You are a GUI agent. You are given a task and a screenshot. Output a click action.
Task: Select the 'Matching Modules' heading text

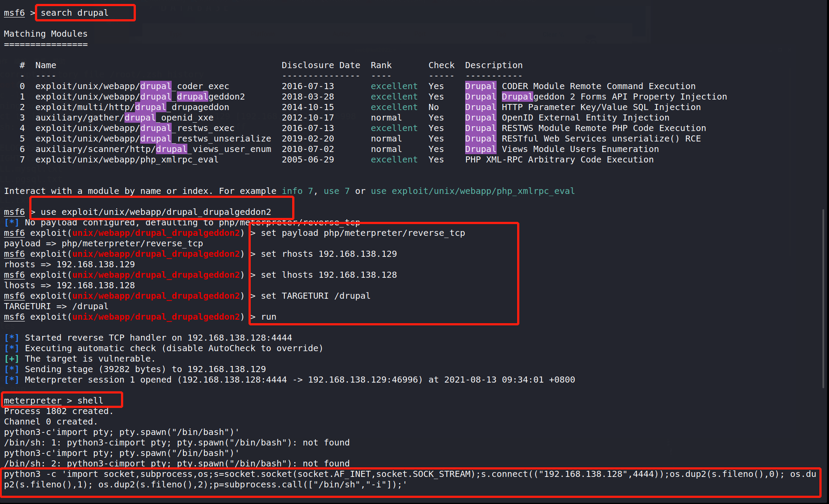[x=45, y=34]
